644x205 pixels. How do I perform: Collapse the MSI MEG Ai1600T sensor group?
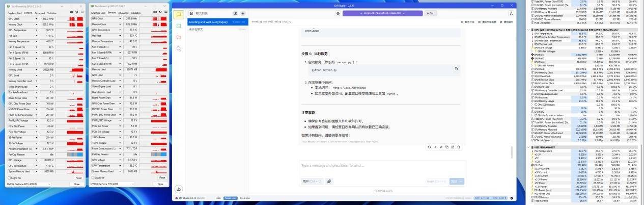530,147
